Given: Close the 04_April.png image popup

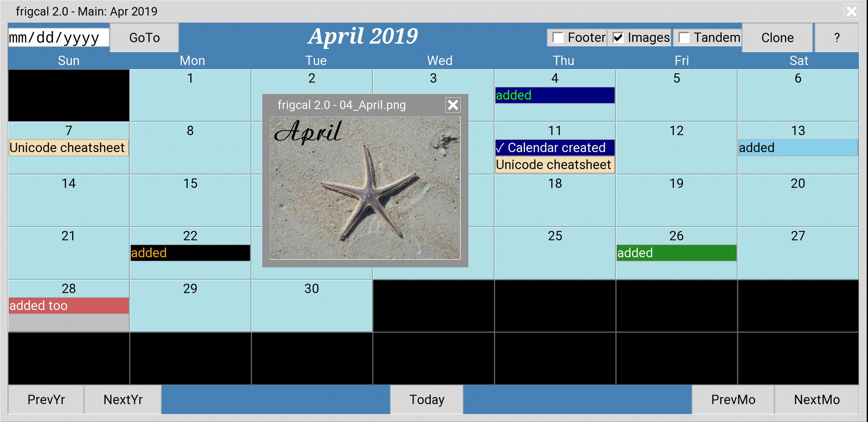Looking at the screenshot, I should 453,105.
